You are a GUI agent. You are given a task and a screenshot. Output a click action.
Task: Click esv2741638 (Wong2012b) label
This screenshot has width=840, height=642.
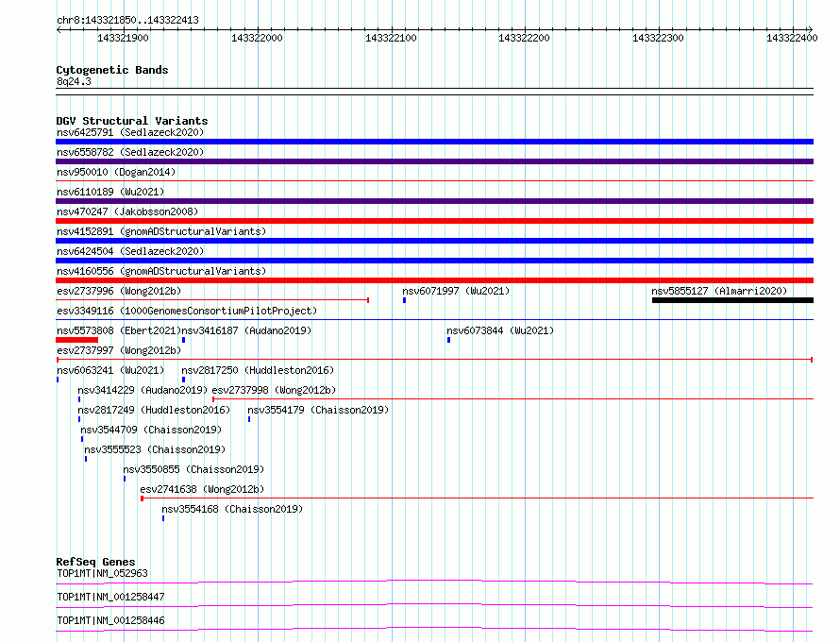202,489
